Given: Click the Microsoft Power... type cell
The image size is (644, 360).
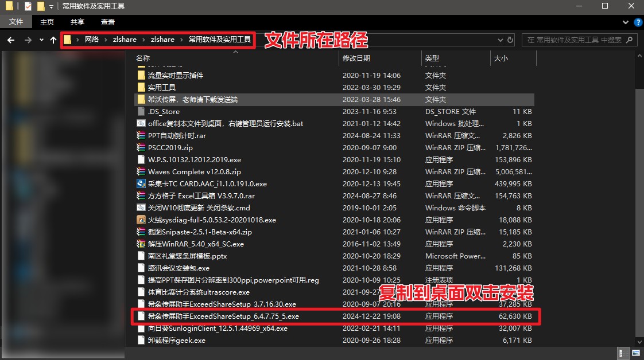Looking at the screenshot, I should [455, 256].
